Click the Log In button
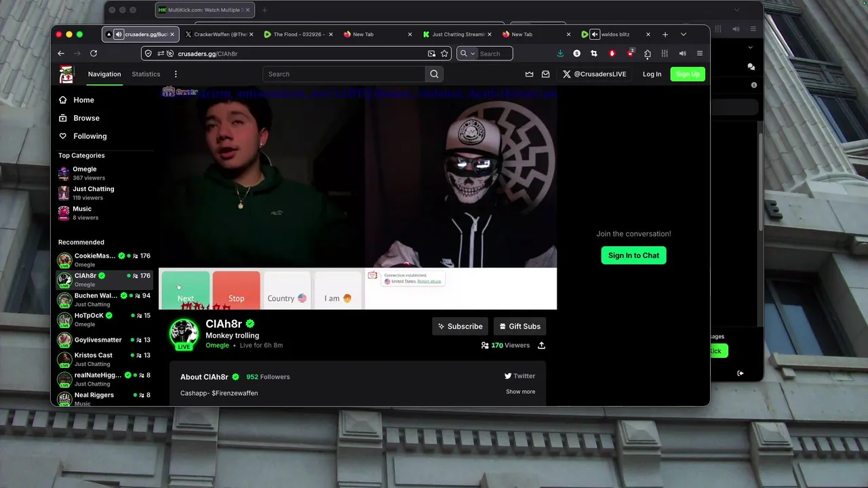This screenshot has width=868, height=488. [x=652, y=74]
